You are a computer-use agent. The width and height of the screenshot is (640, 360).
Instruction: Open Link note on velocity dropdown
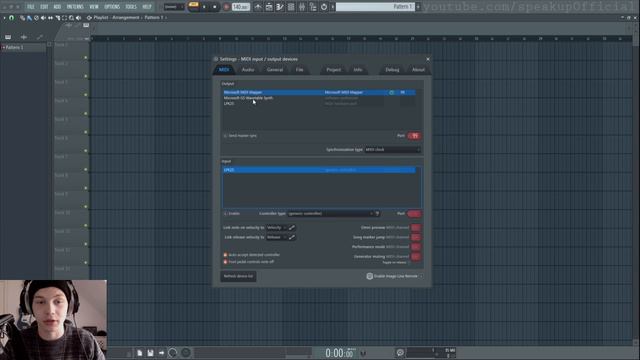click(x=276, y=228)
